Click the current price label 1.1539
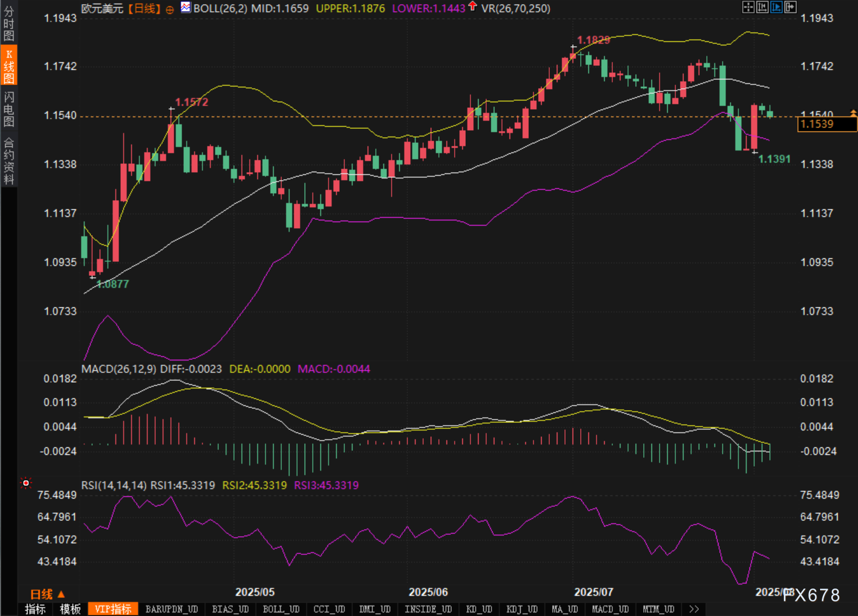The width and height of the screenshot is (858, 616). tap(826, 124)
